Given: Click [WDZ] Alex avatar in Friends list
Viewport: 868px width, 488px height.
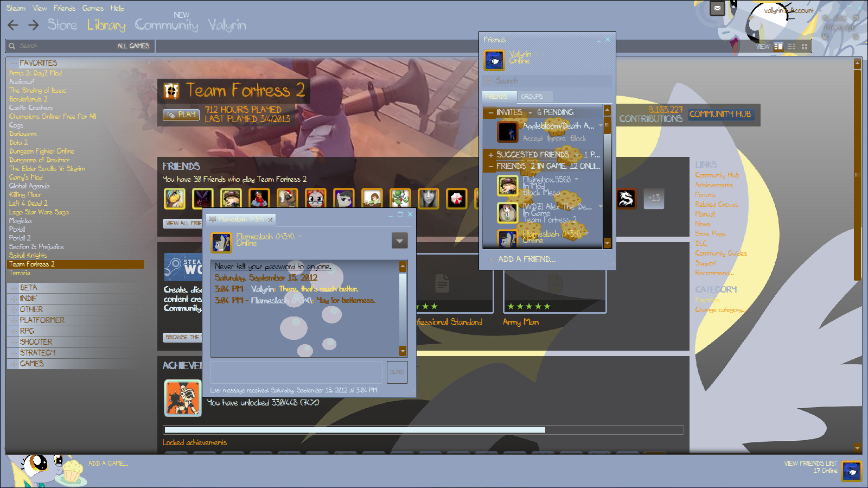Looking at the screenshot, I should pyautogui.click(x=508, y=213).
